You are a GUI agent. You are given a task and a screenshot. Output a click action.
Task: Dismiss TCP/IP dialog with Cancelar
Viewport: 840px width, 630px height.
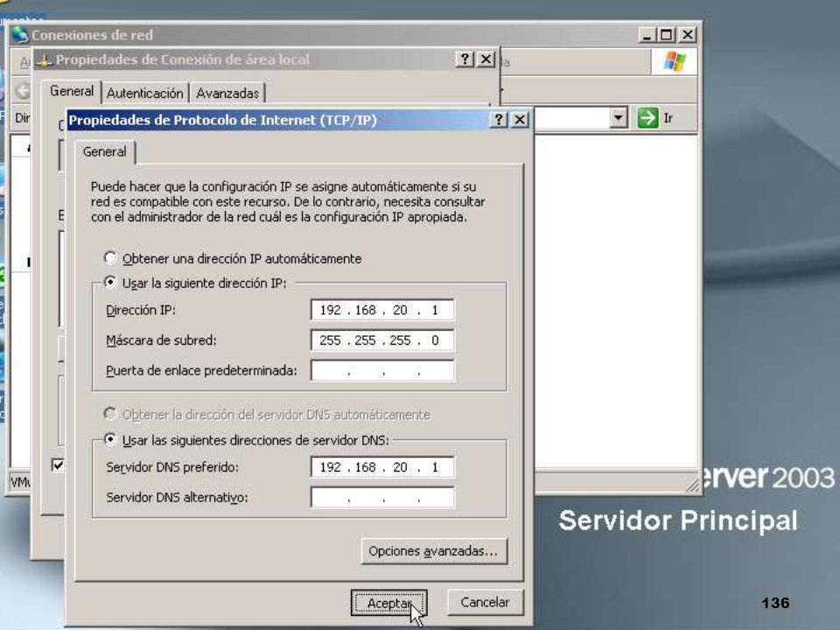485,602
